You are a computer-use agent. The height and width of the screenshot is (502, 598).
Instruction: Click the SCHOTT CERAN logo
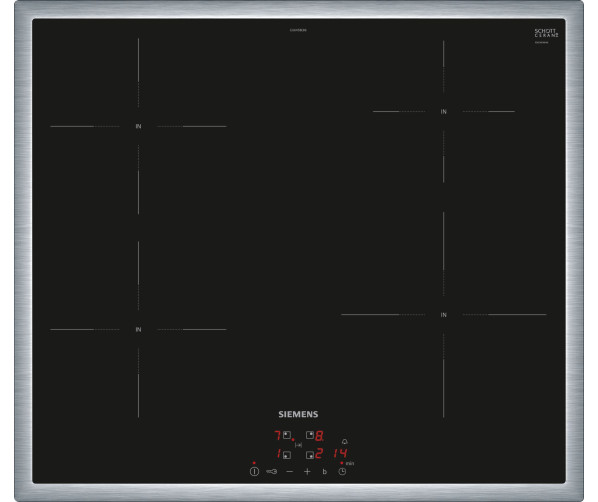(x=546, y=33)
